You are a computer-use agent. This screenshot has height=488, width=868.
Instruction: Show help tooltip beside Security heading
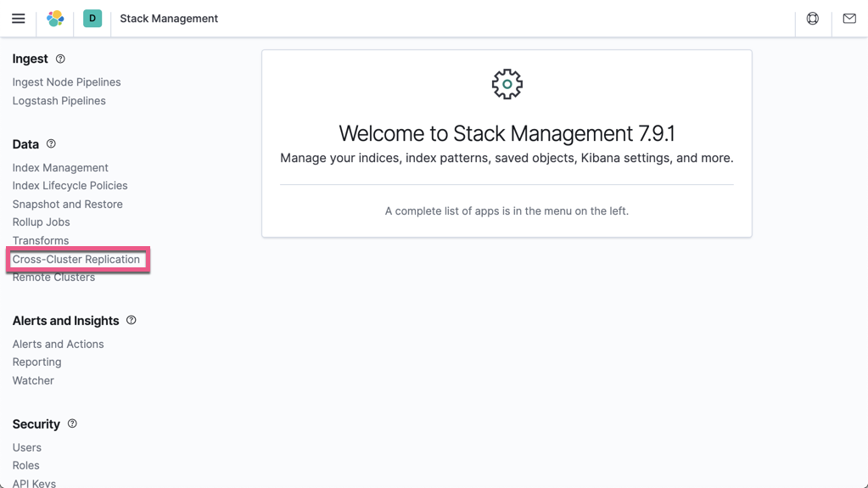tap(72, 423)
